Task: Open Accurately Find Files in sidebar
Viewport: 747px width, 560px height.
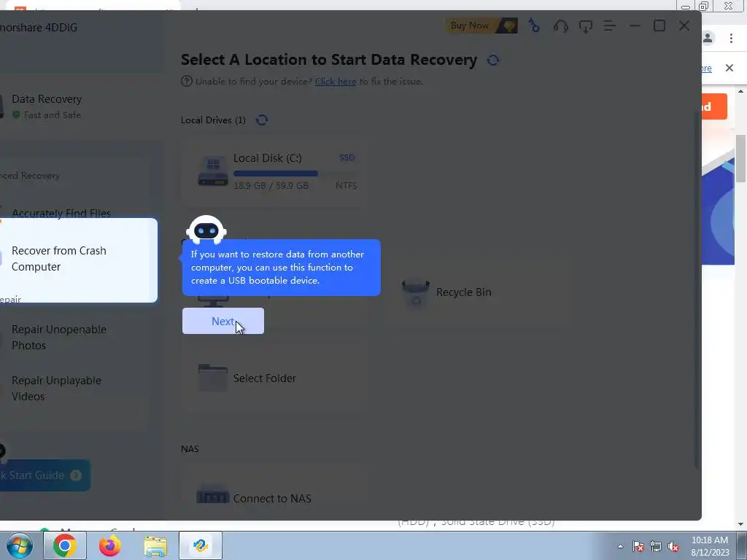Action: [x=61, y=213]
